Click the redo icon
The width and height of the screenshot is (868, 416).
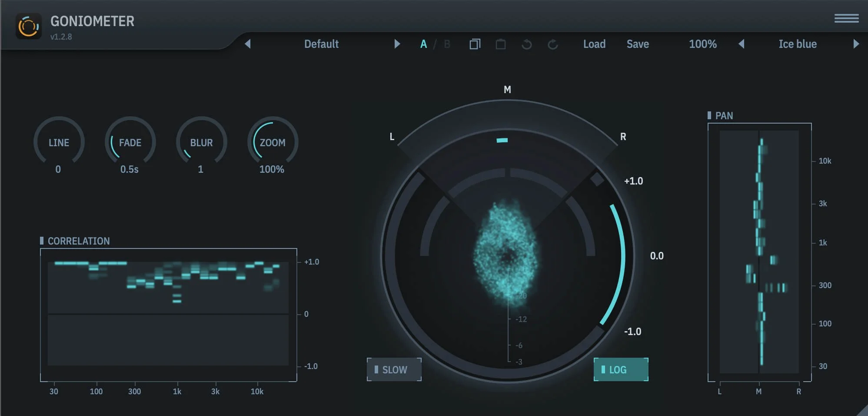(x=553, y=44)
